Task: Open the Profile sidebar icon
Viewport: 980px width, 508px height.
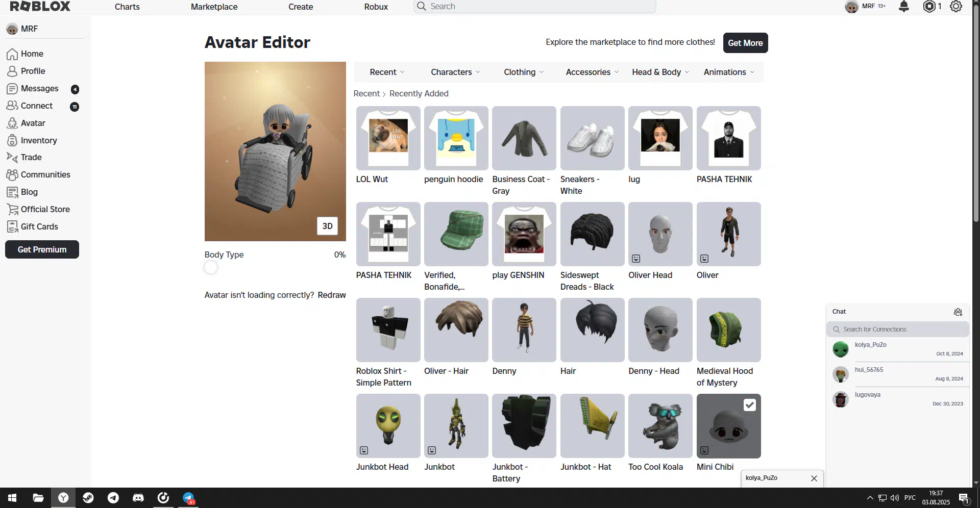Action: pyautogui.click(x=12, y=71)
